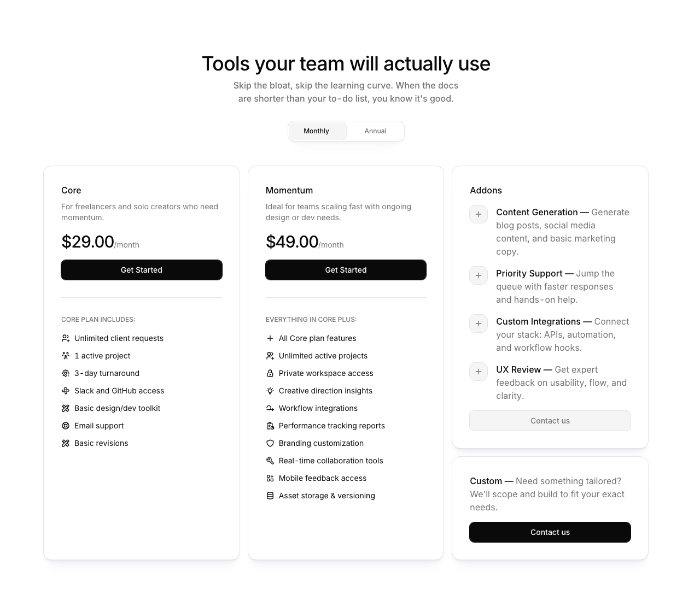Switch to Annual billing
This screenshot has height=612, width=700.
(375, 131)
